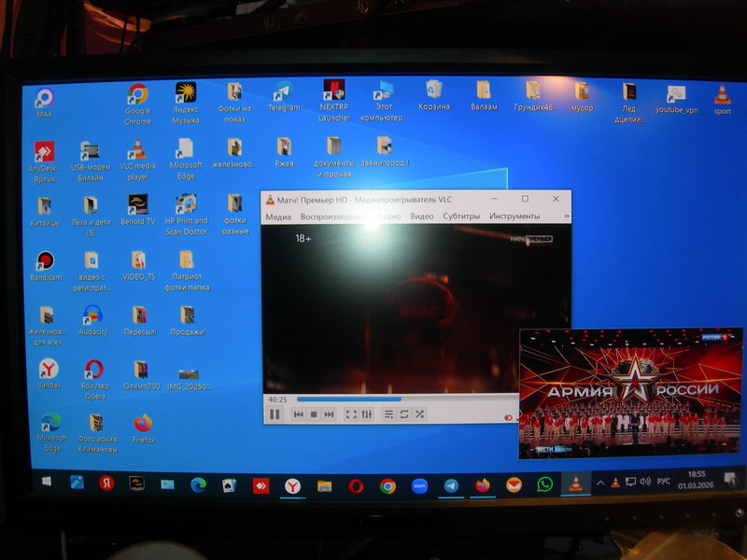
Task: Open Solitaire cards app from taskbar
Action: point(229,485)
